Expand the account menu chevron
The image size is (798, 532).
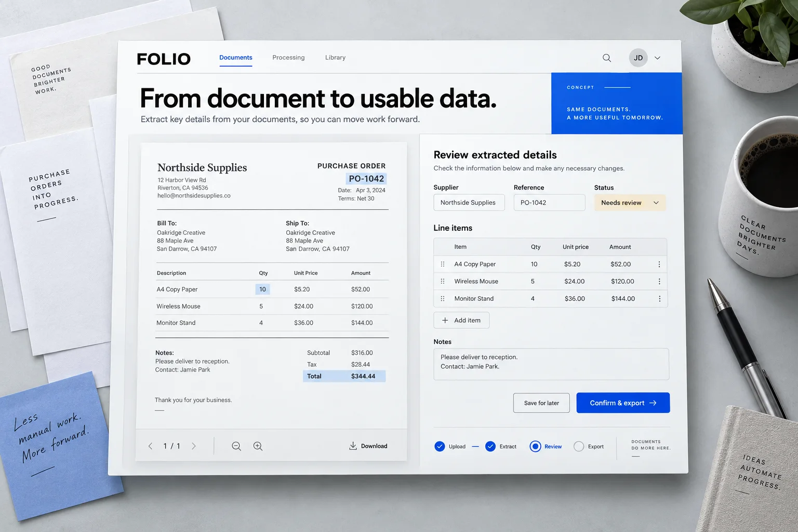pyautogui.click(x=657, y=58)
